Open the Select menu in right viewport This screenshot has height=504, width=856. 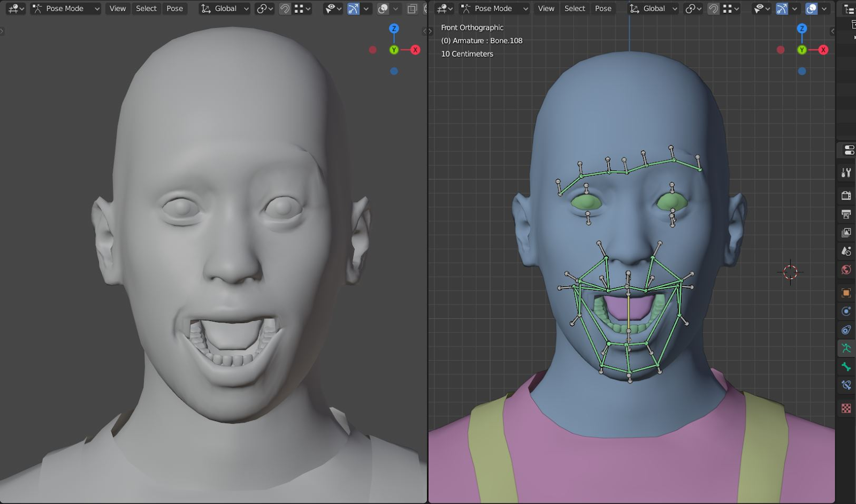(x=575, y=9)
